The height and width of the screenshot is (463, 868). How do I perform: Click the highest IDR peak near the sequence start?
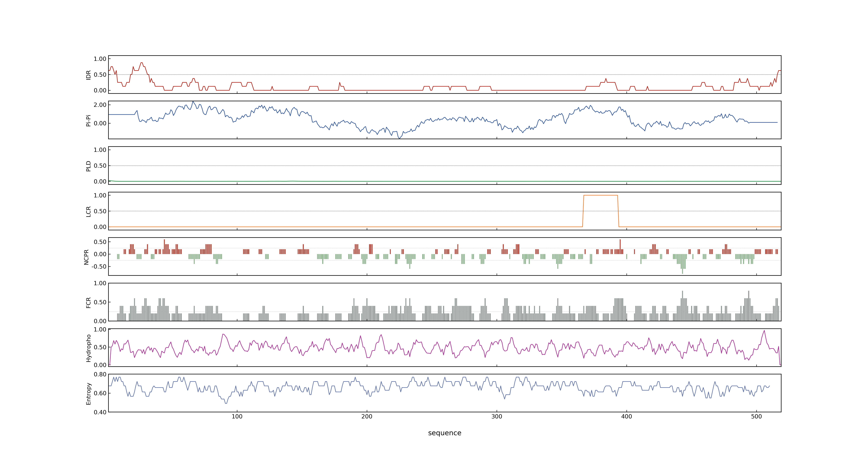tap(142, 63)
